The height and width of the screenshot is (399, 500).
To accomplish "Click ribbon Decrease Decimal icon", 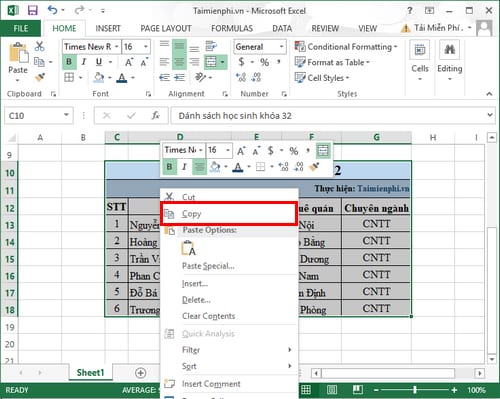I will [x=256, y=77].
